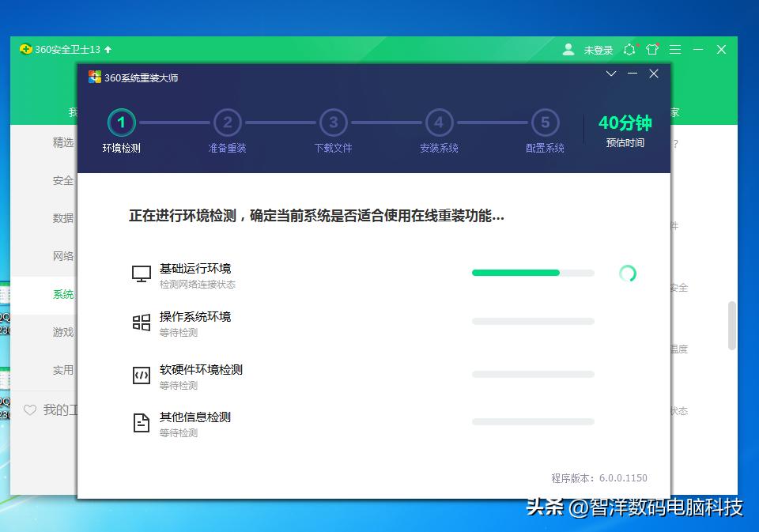This screenshot has width=759, height=532.
Task: Click the 操作系统环境 grid icon
Action: pos(141,320)
